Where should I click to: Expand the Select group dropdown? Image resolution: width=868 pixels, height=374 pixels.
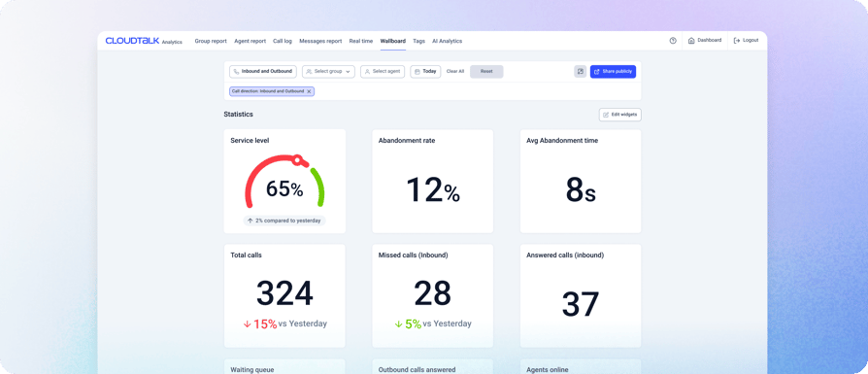click(x=328, y=72)
